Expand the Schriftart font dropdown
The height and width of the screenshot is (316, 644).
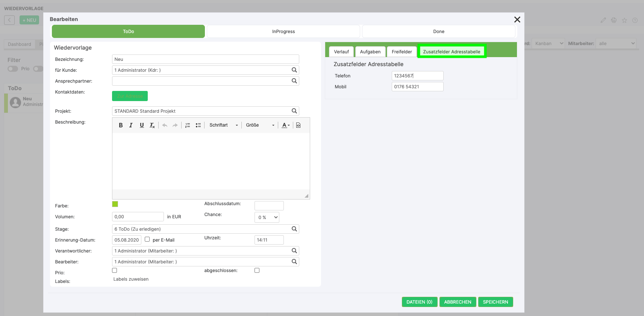224,125
